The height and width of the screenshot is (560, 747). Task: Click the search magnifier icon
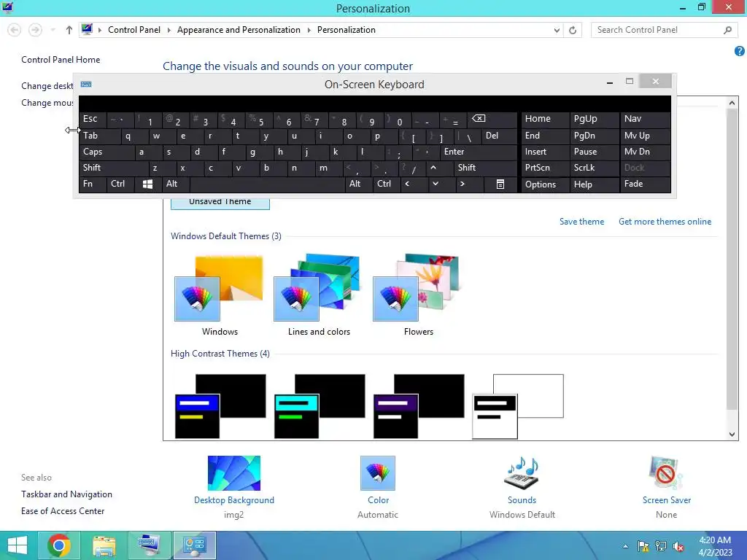point(727,30)
